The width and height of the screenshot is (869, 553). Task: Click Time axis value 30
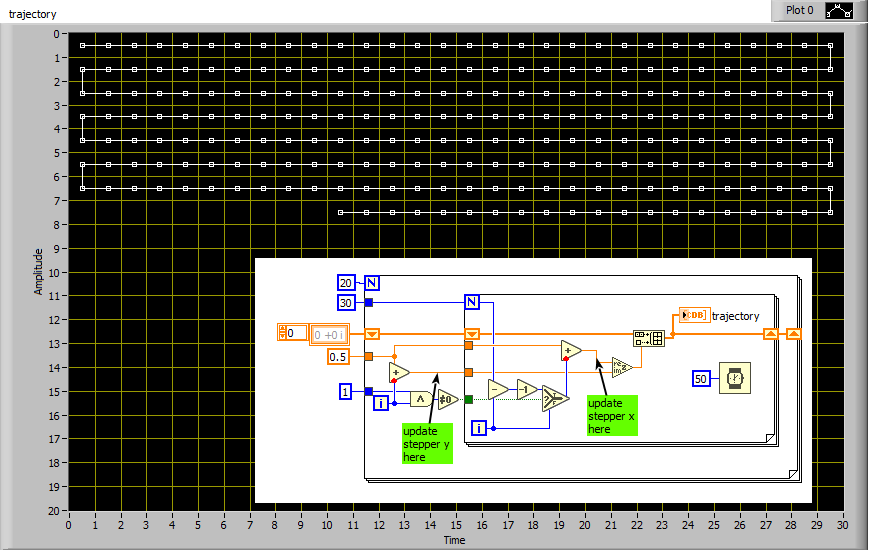point(842,525)
